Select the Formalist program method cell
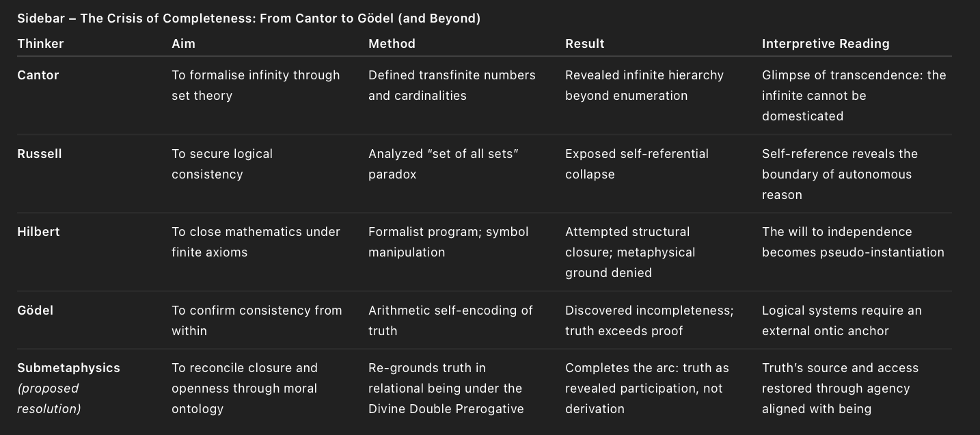The height and width of the screenshot is (435, 980). coord(448,242)
